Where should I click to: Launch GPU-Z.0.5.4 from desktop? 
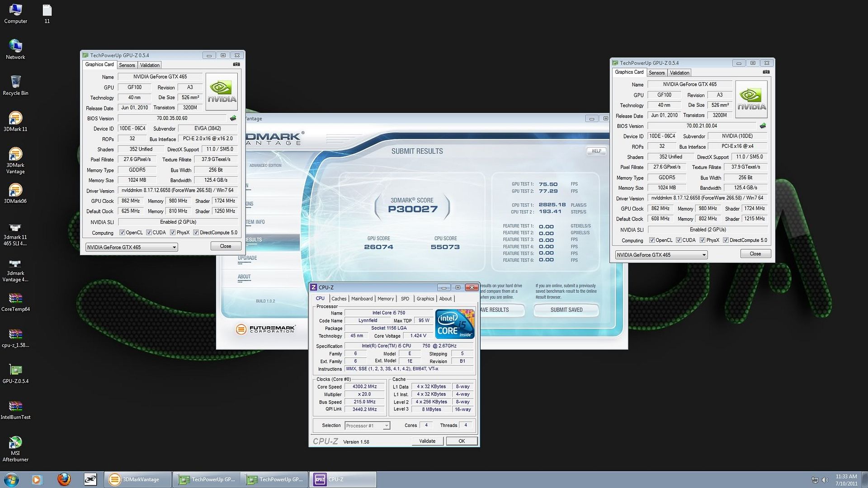(x=15, y=374)
